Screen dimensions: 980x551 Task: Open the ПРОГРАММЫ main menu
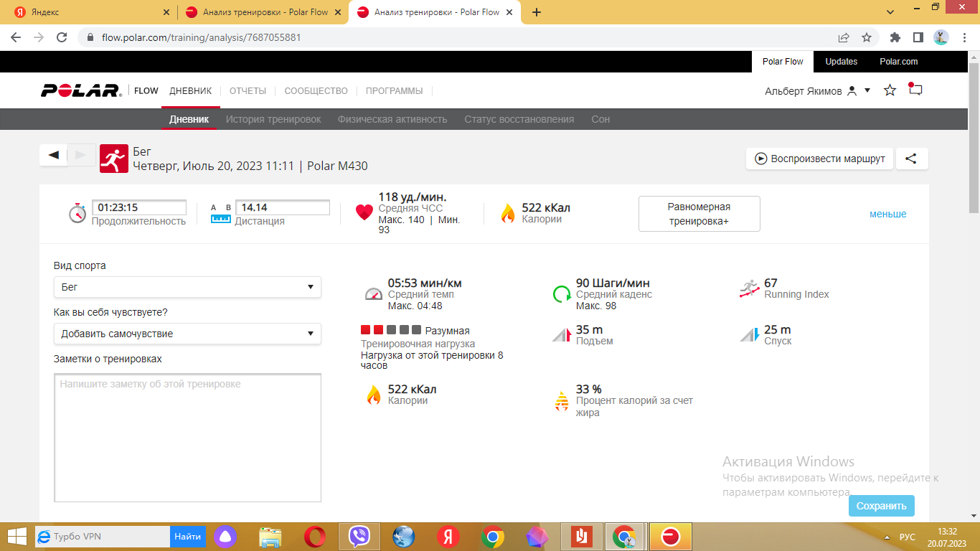395,91
